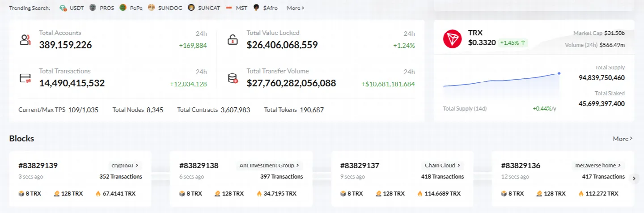Click the Total Value Locked figure $26,406,068,559
Image resolution: width=644 pixels, height=213 pixels.
[282, 45]
